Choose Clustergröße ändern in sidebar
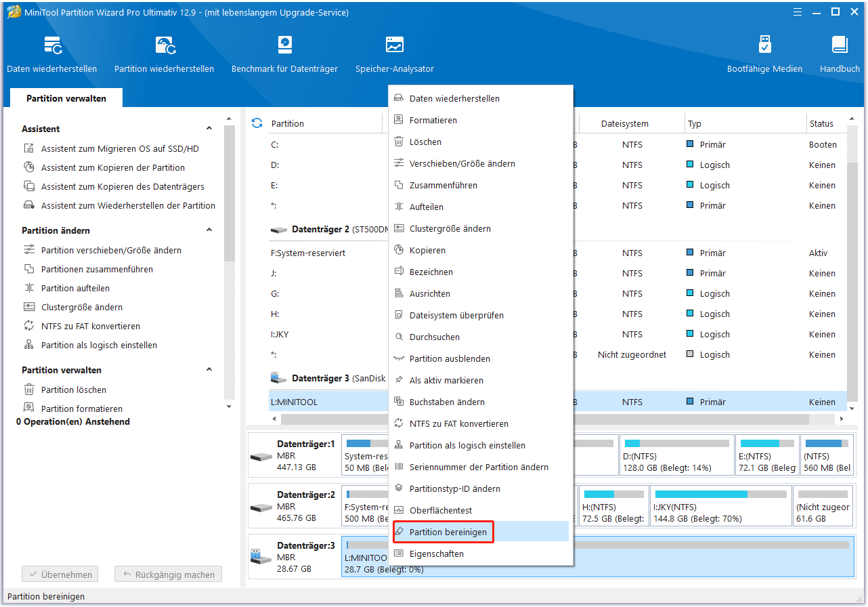Screen dimensions: 868x607 (x=74, y=307)
